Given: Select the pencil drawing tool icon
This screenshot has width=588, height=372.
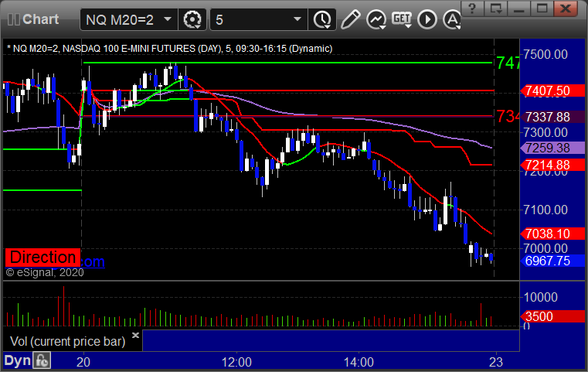Looking at the screenshot, I should point(351,19).
